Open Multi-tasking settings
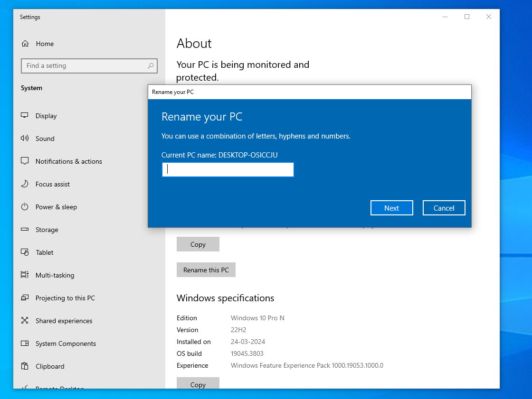This screenshot has height=399, width=532. click(x=55, y=275)
